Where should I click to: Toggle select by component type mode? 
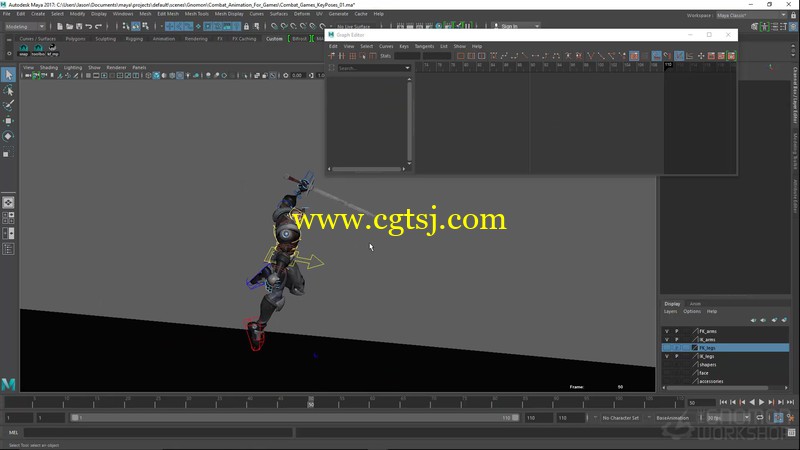(x=145, y=26)
